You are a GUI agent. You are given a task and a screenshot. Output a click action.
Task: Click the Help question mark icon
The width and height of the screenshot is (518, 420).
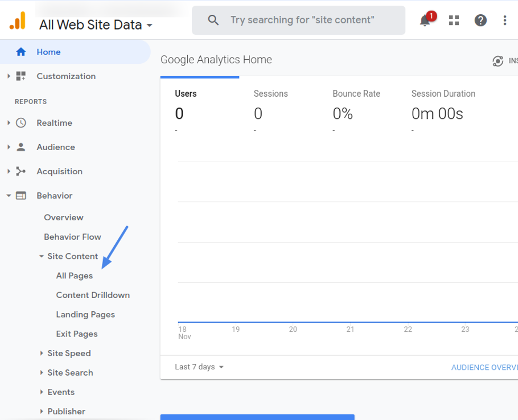click(x=480, y=21)
